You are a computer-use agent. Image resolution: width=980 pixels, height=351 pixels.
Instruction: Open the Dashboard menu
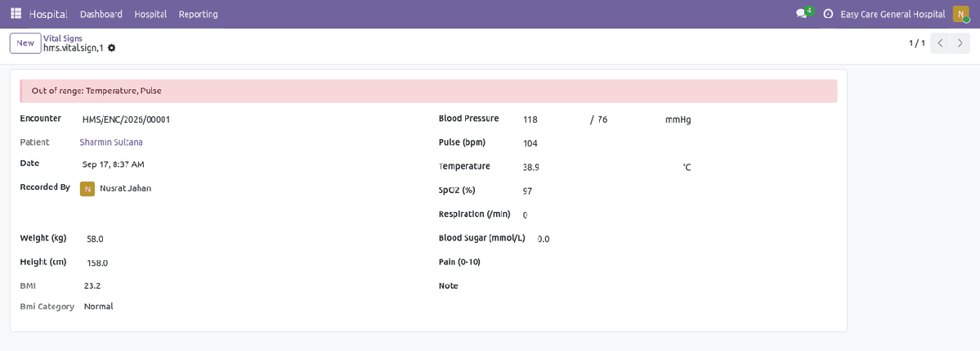point(101,14)
